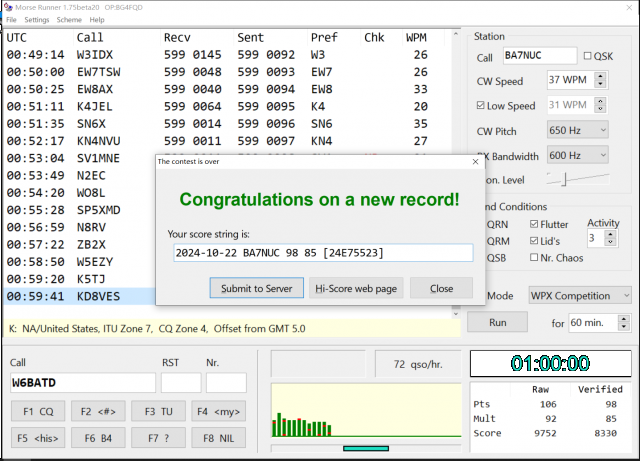
Task: Click the Recv column header
Action: (x=198, y=38)
